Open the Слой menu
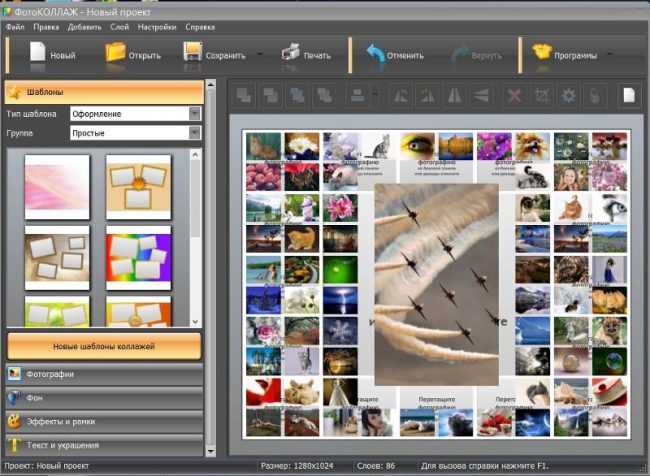This screenshot has width=650, height=476. click(x=119, y=27)
